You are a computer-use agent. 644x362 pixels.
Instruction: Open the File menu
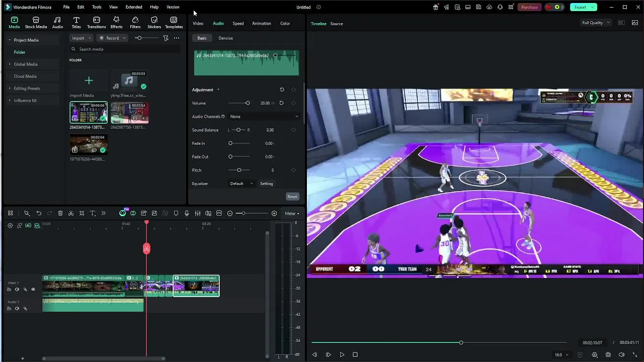(x=66, y=7)
